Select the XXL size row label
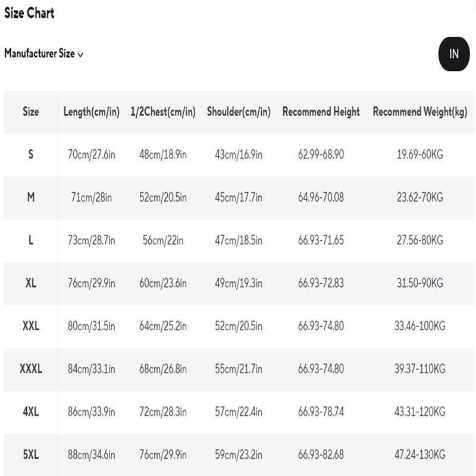This screenshot has width=476, height=476. coord(31,326)
